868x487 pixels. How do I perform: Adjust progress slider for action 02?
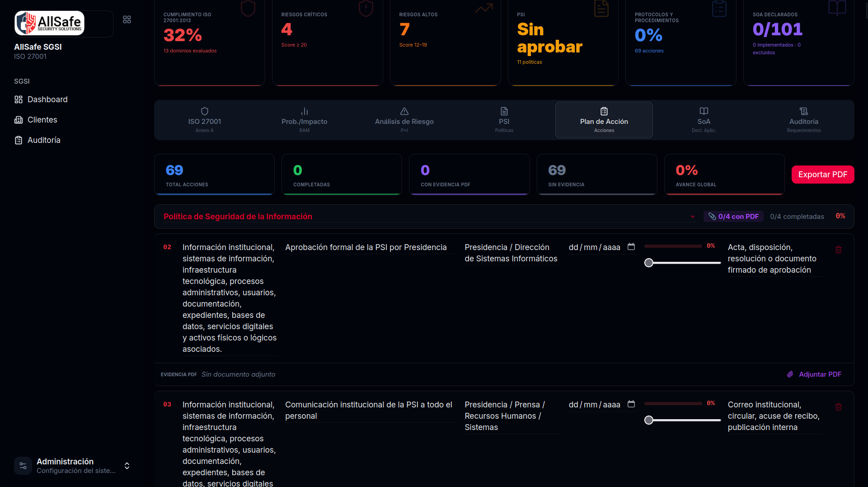(x=682, y=263)
